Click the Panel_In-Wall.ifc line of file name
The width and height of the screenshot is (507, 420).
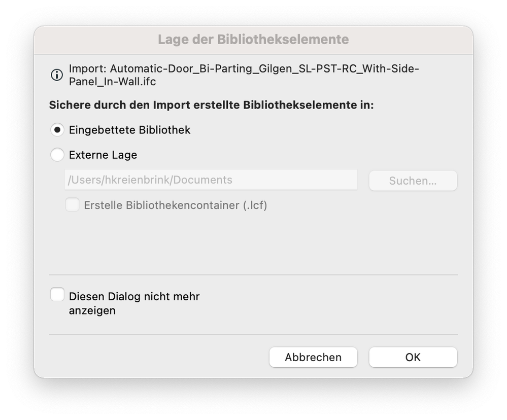tap(112, 82)
